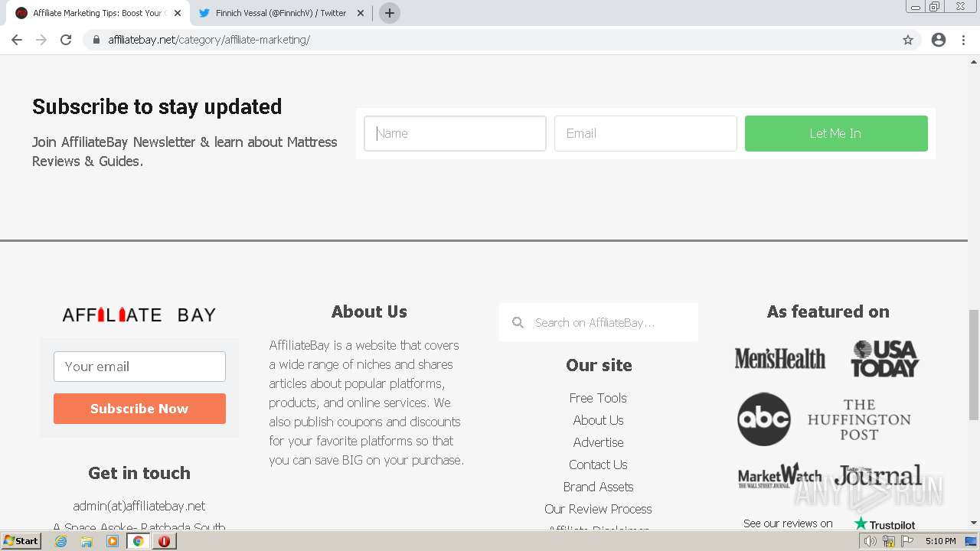Click the browser forward arrow
Image resolution: width=980 pixels, height=551 pixels.
coord(41,40)
